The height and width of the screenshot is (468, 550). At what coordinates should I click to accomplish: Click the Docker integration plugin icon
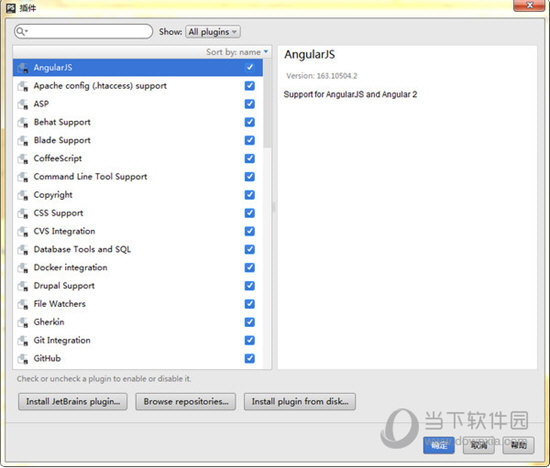coord(23,268)
